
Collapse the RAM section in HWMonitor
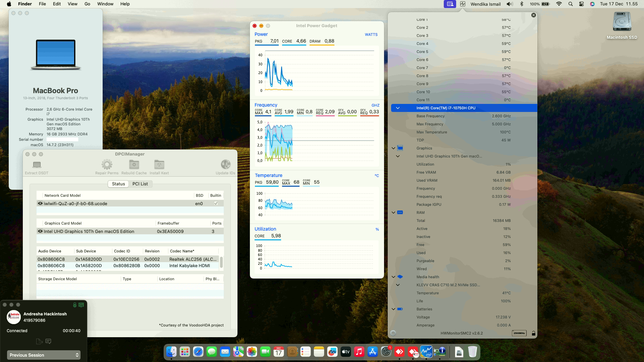(x=393, y=212)
